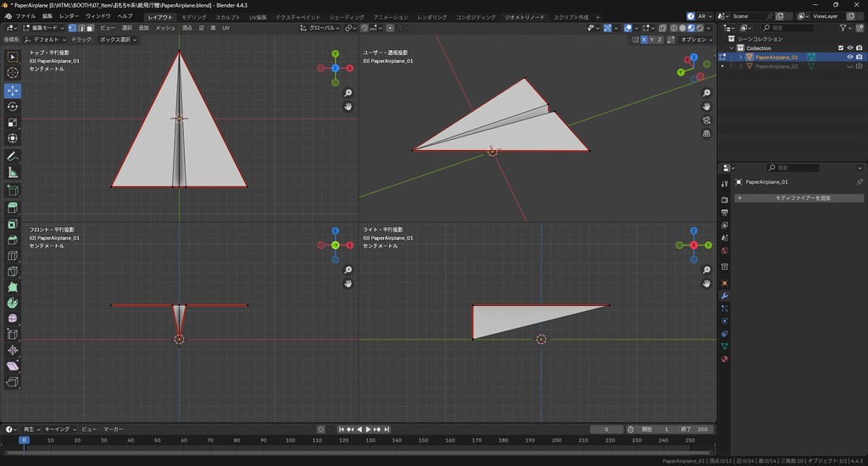Image resolution: width=868 pixels, height=466 pixels.
Task: Click the モディファイアーを追加 button
Action: pyautogui.click(x=798, y=198)
